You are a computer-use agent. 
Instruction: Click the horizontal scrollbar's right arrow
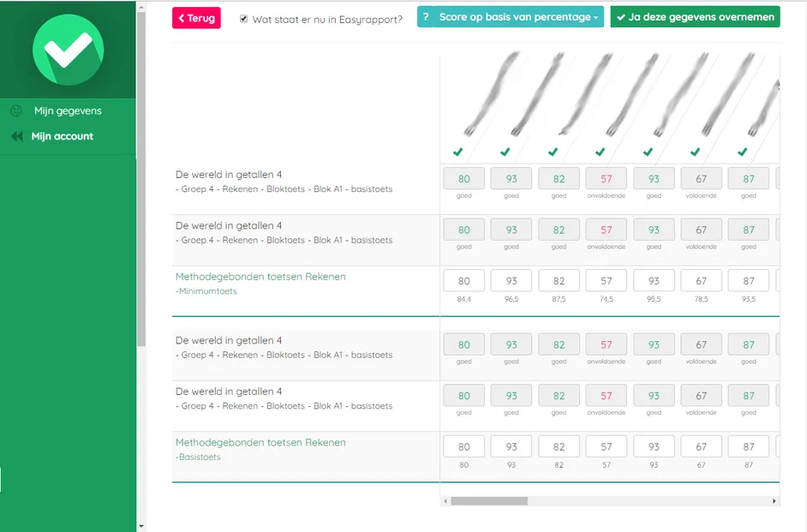tap(774, 501)
